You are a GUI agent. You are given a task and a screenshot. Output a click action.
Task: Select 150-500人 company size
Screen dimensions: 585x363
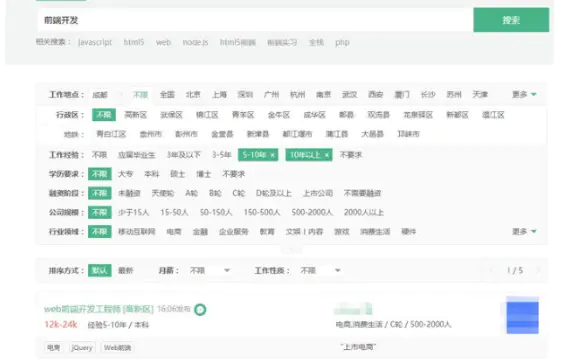point(262,213)
